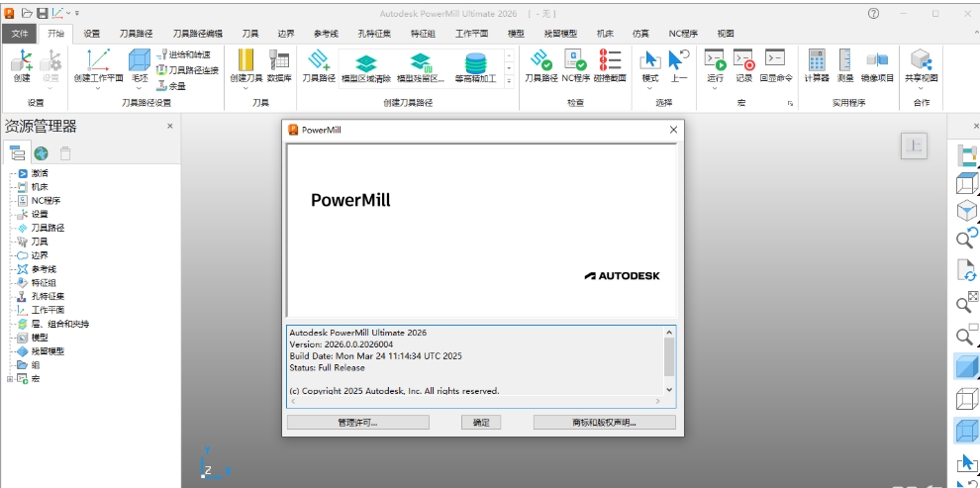Toggle the shaded view cube button
This screenshot has height=488, width=980.
pos(966,367)
